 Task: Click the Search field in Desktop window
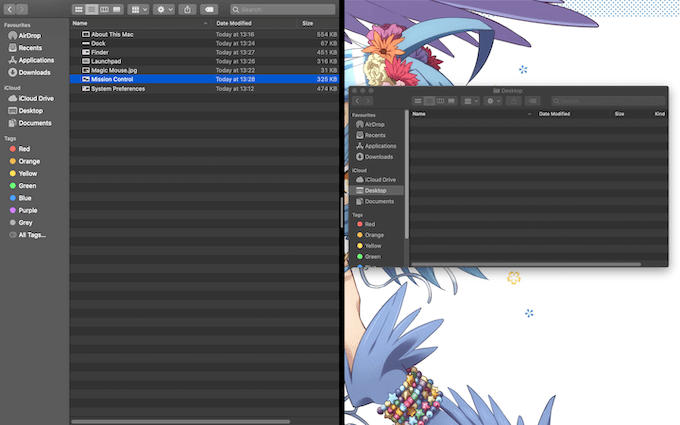[x=608, y=101]
